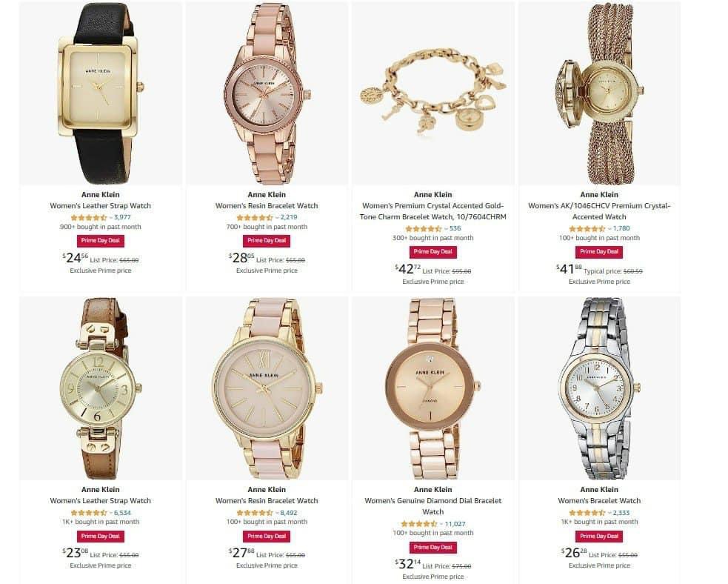The width and height of the screenshot is (728, 584).
Task: Open the crystal-accented chain watch image
Action: [599, 94]
